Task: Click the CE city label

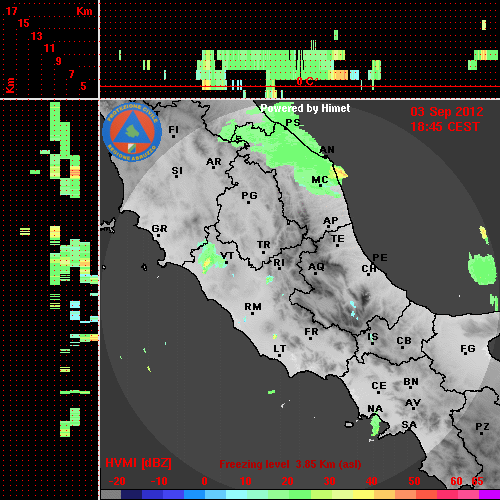Action: point(379,386)
